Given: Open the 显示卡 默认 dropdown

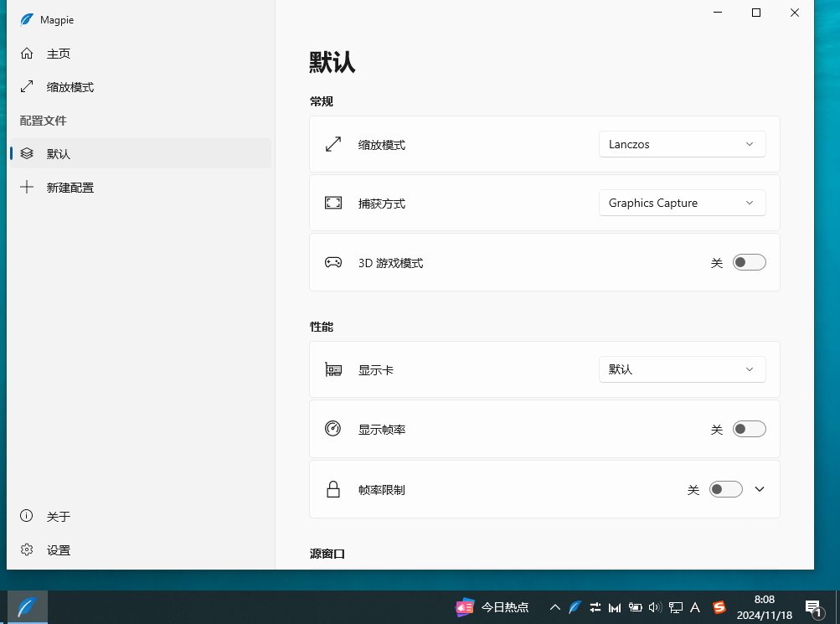Looking at the screenshot, I should 682,369.
